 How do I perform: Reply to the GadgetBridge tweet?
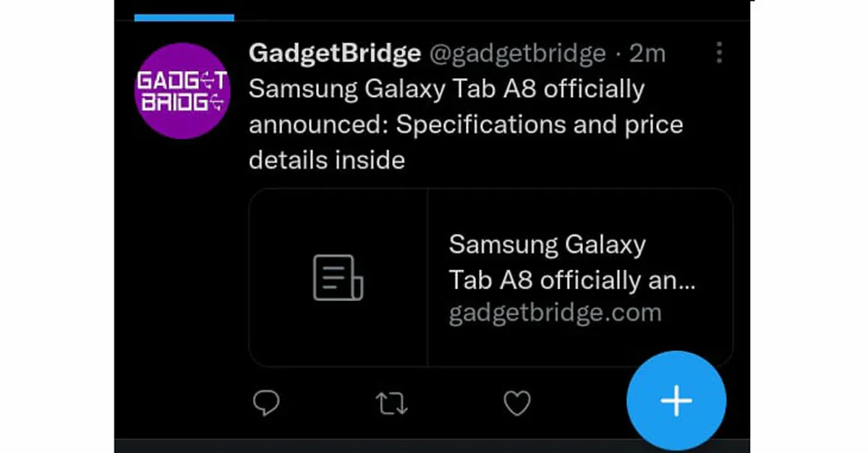(x=266, y=403)
